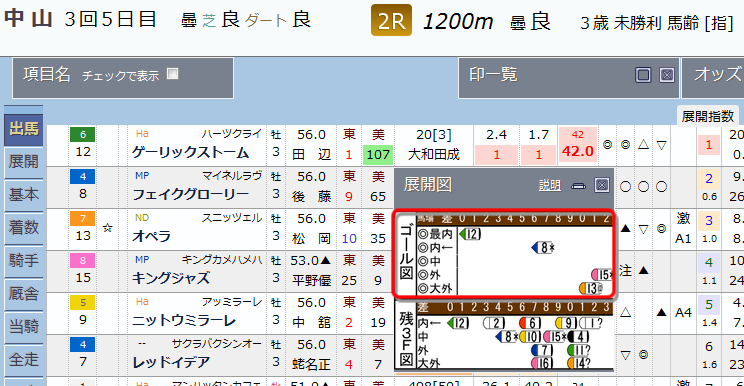Enable the チェックで表示 checkbox
The width and height of the screenshot is (744, 386).
click(173, 74)
